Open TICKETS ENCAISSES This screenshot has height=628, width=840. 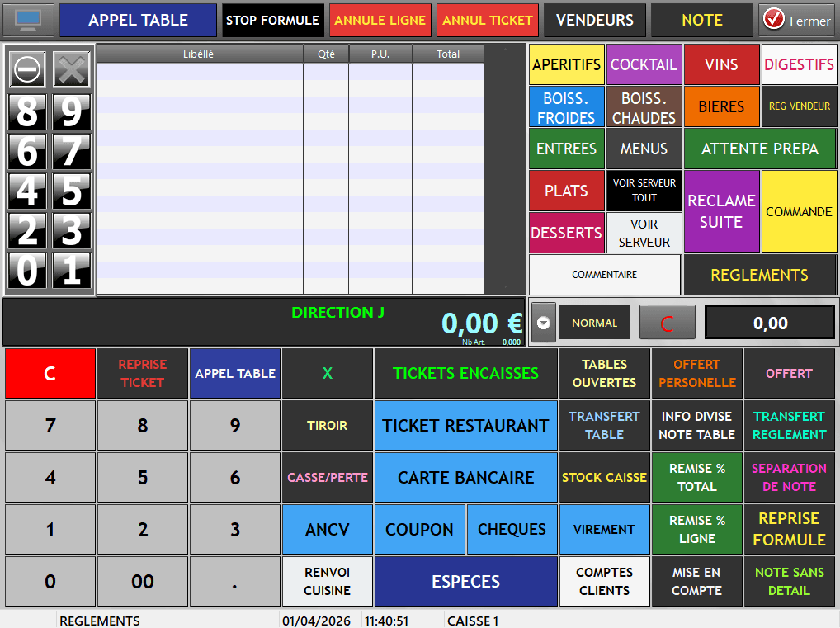465,373
